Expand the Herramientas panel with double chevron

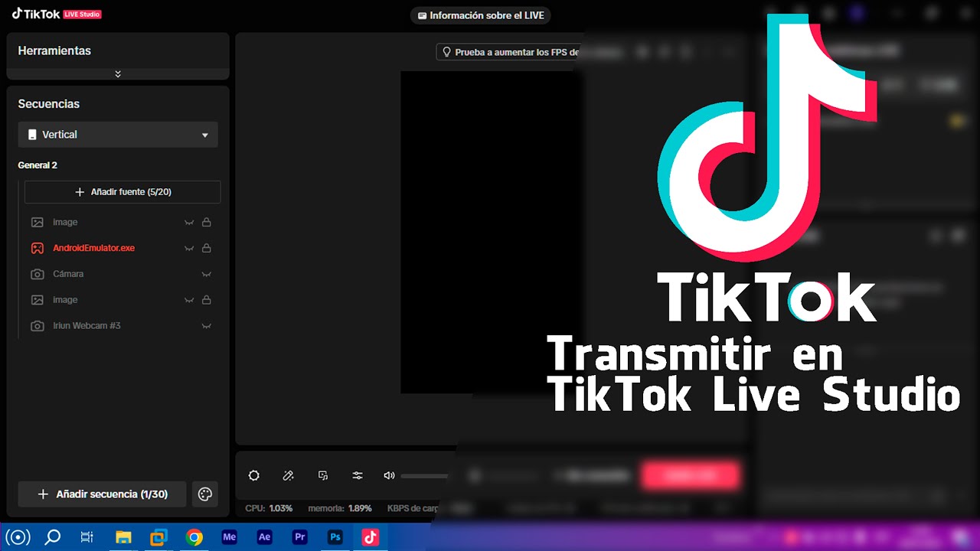point(118,74)
